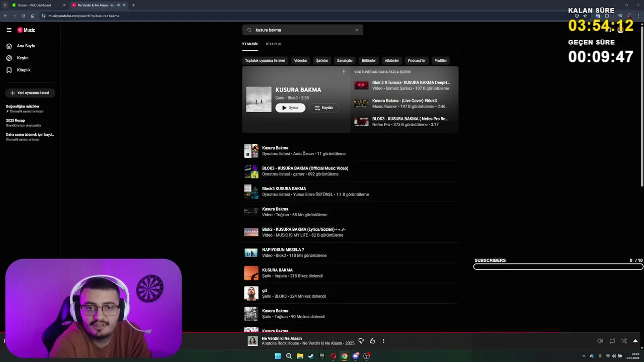This screenshot has height=362, width=644.
Task: Open the player volume control
Action: click(x=600, y=341)
